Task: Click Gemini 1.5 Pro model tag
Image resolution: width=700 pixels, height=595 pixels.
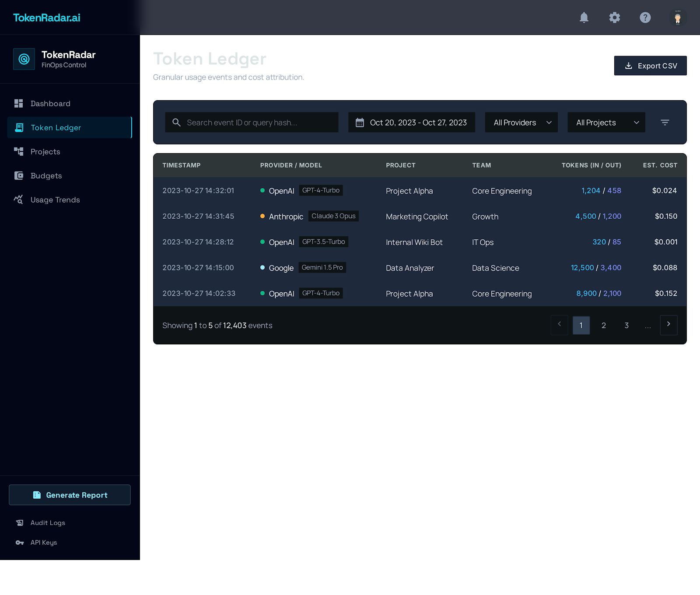Action: click(x=322, y=267)
